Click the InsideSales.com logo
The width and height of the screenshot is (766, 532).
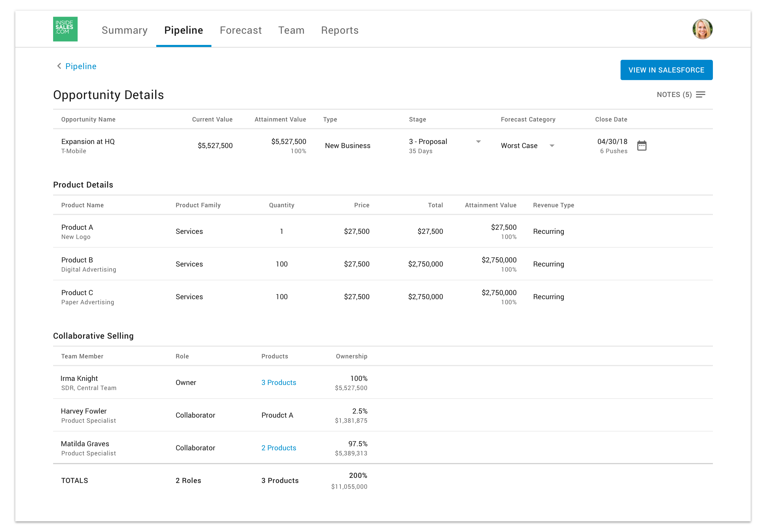(65, 29)
